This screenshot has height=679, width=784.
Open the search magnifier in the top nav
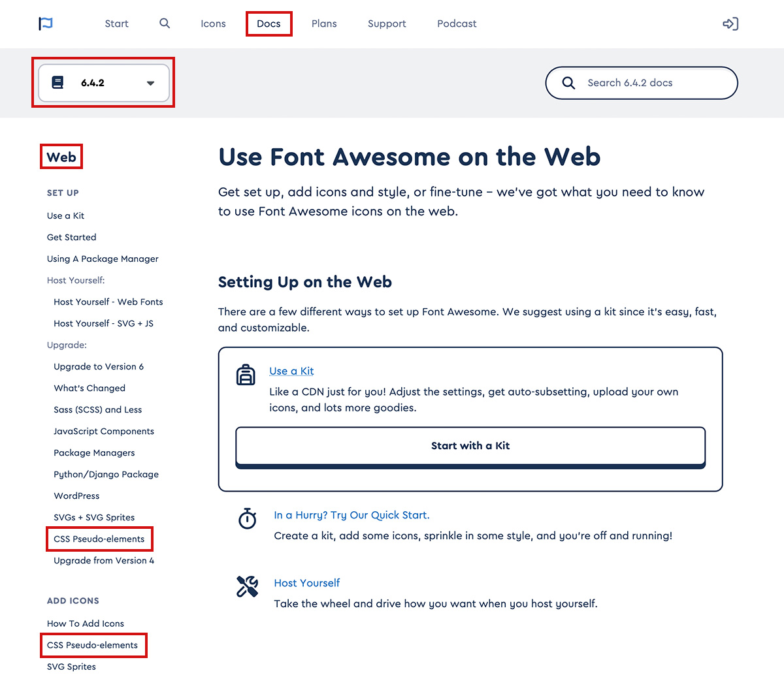(165, 24)
